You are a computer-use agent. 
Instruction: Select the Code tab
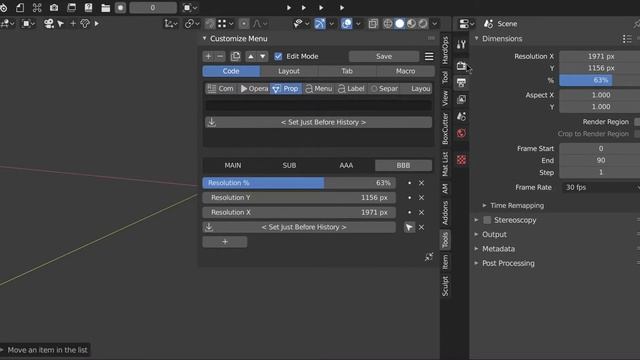tap(231, 71)
